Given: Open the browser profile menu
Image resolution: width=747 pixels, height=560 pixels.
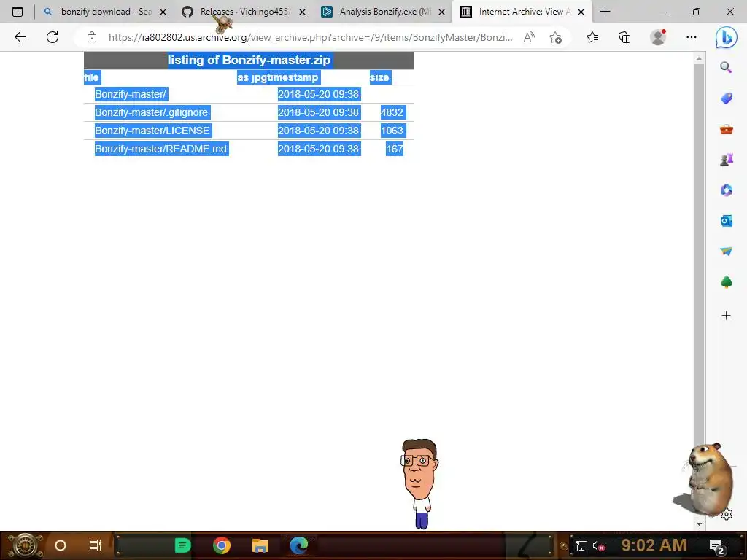Looking at the screenshot, I should [x=658, y=37].
